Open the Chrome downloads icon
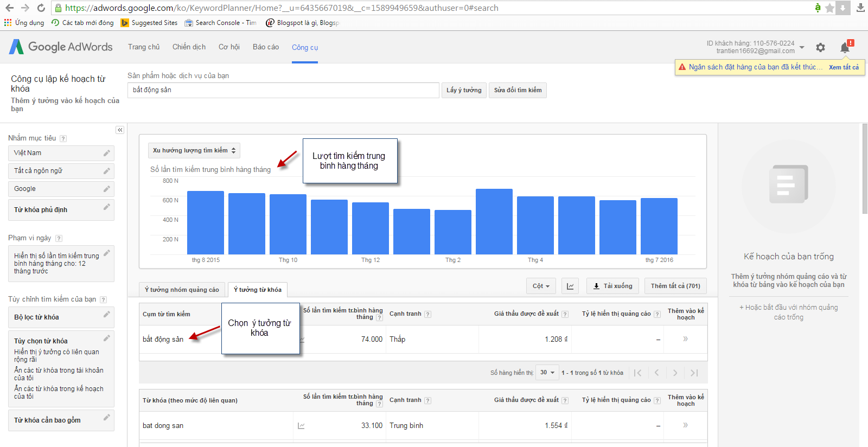 click(860, 8)
